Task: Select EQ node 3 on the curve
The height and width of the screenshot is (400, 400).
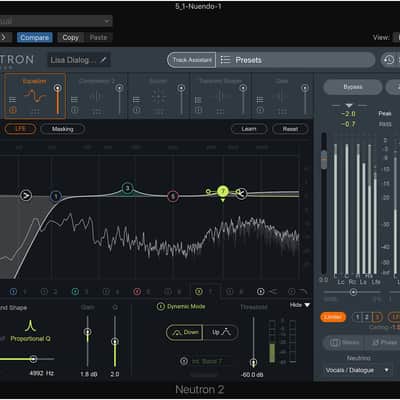Action: (x=127, y=188)
